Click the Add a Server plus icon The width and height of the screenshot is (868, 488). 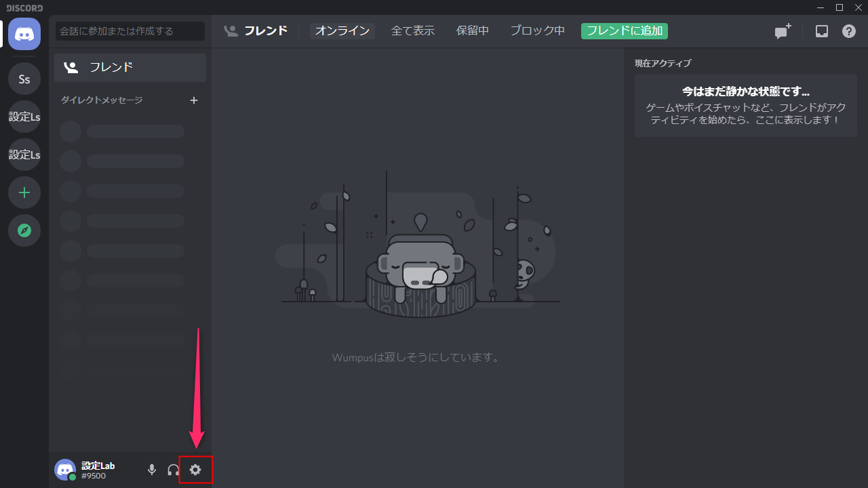[x=24, y=192]
